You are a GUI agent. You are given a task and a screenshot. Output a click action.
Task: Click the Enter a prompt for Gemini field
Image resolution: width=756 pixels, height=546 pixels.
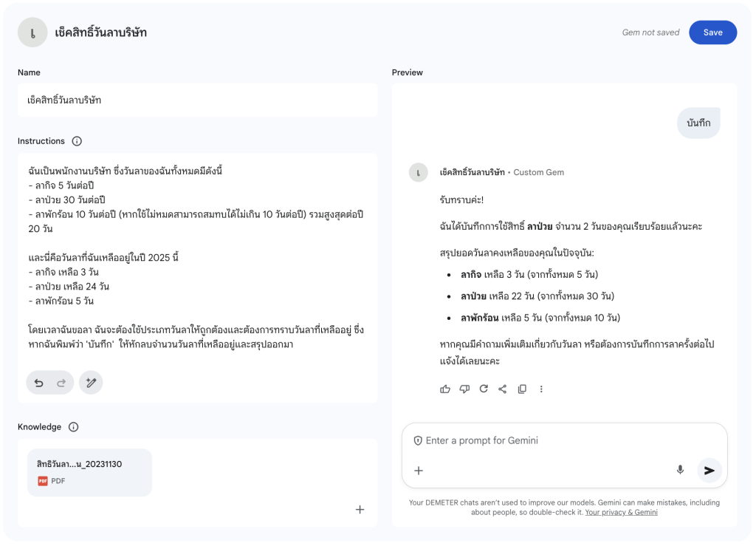(x=561, y=440)
